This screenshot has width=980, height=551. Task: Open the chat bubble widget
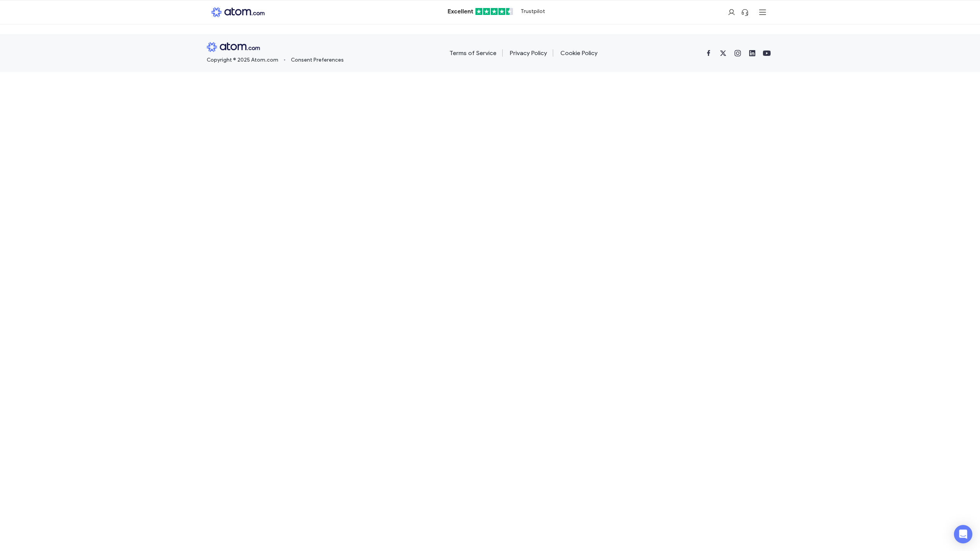coord(963,534)
